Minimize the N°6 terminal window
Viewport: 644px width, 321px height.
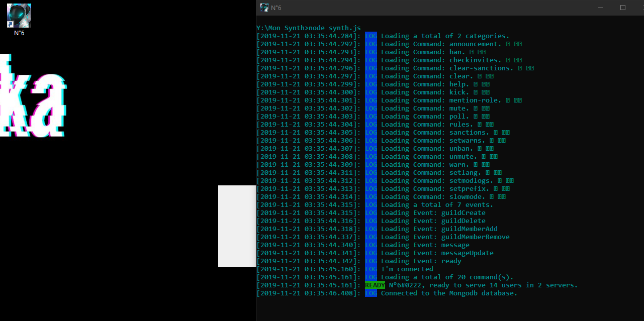coord(599,8)
